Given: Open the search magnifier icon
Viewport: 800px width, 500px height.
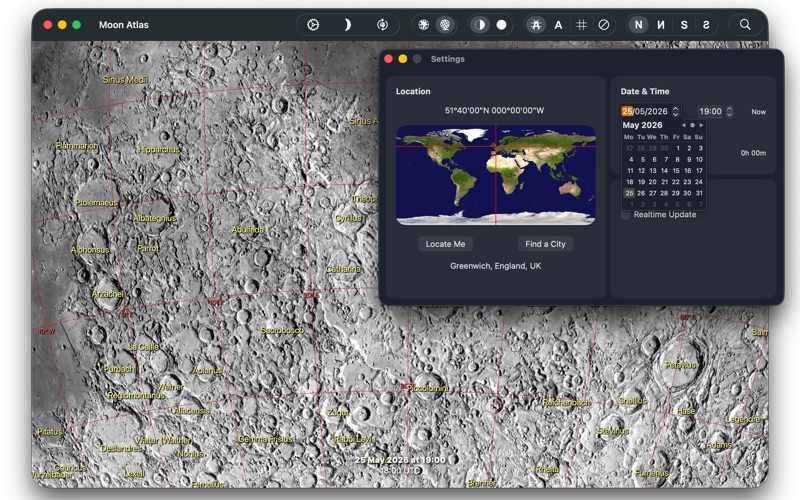Looking at the screenshot, I should [745, 24].
